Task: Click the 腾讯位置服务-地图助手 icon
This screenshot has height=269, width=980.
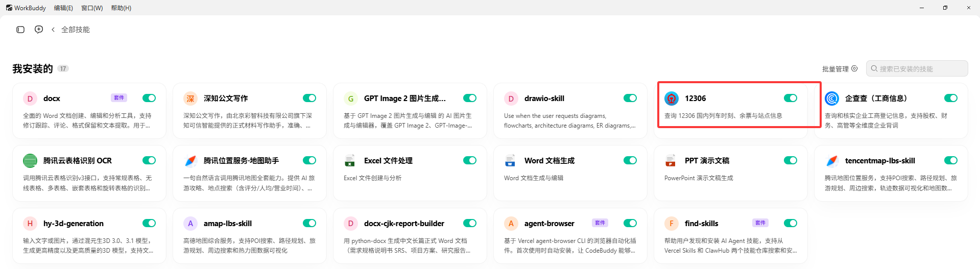Action: coord(190,161)
